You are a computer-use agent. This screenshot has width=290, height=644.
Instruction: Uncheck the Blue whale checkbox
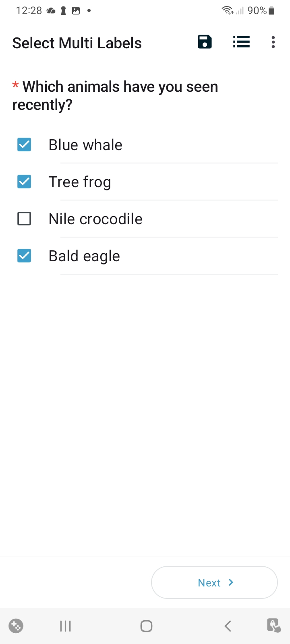(x=24, y=144)
